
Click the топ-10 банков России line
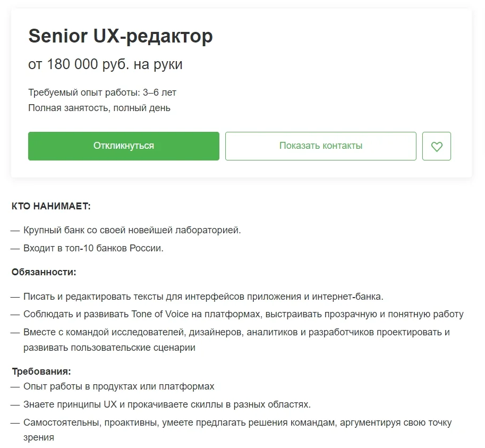pyautogui.click(x=93, y=248)
